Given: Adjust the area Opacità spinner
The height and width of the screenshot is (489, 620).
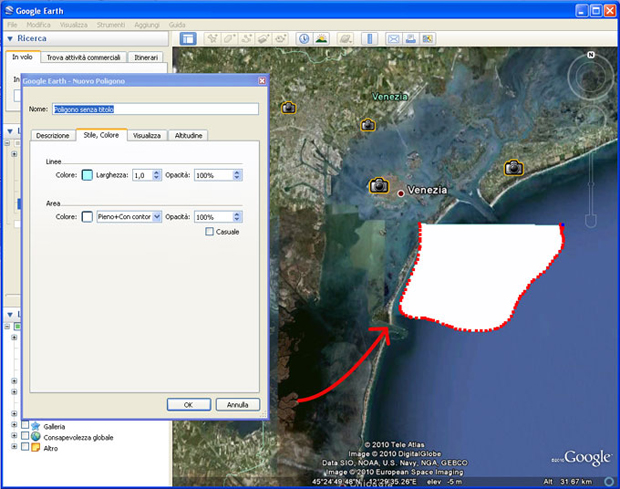Looking at the screenshot, I should [237, 217].
